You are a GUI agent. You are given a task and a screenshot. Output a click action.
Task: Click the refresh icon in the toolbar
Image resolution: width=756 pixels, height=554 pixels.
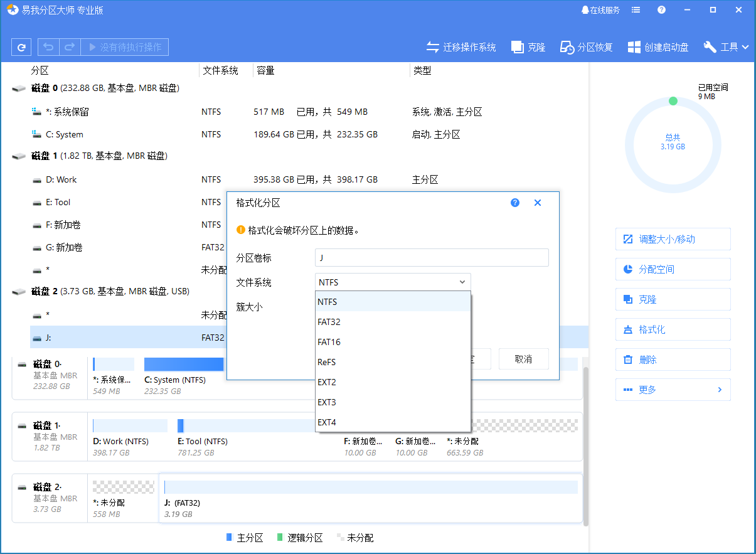click(x=21, y=46)
